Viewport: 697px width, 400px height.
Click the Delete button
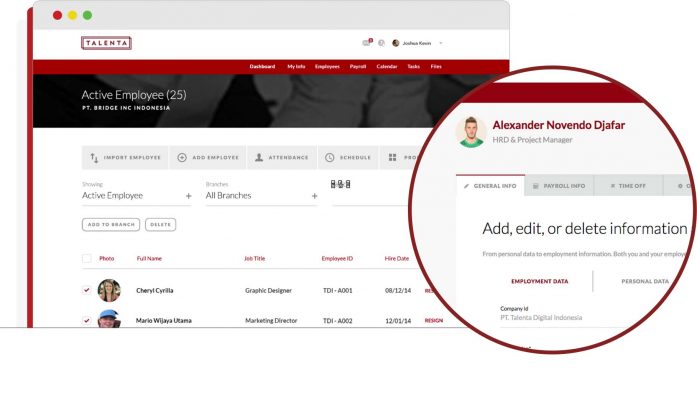click(x=160, y=224)
